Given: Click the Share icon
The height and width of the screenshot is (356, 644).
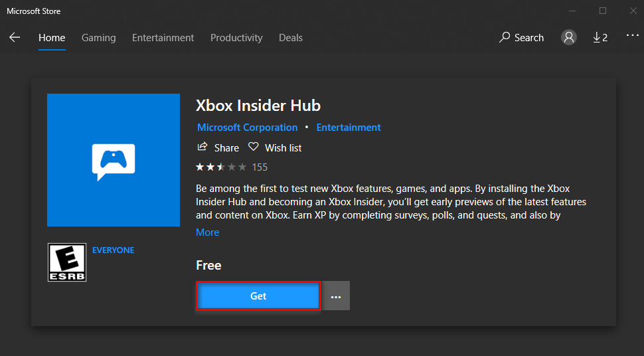Looking at the screenshot, I should tap(202, 147).
